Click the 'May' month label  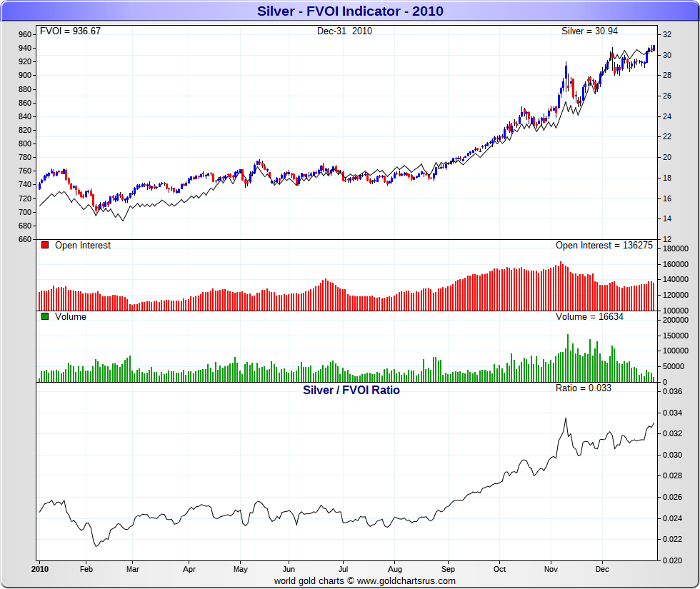point(241,569)
